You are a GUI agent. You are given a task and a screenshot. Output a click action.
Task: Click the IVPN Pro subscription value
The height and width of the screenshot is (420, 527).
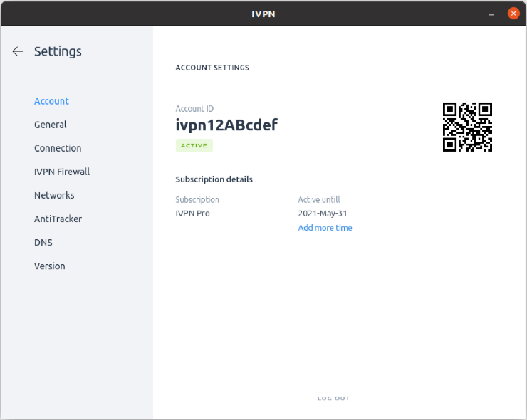click(x=192, y=214)
